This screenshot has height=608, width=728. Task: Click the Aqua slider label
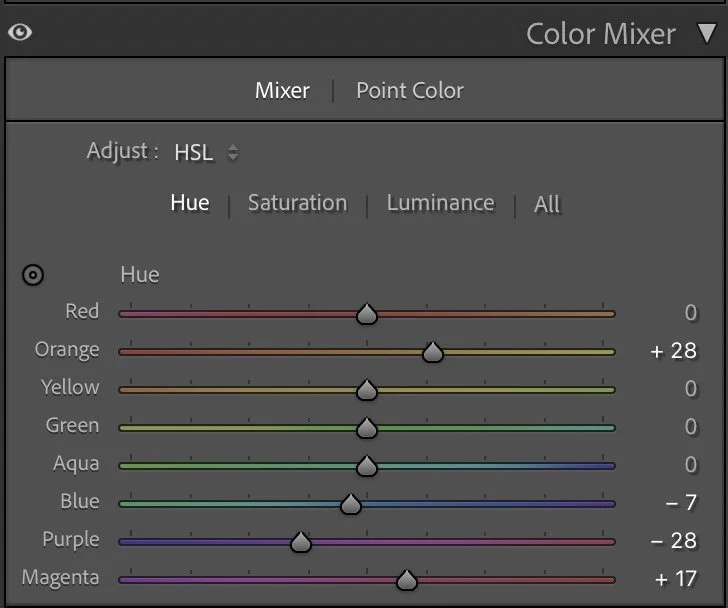tap(76, 464)
